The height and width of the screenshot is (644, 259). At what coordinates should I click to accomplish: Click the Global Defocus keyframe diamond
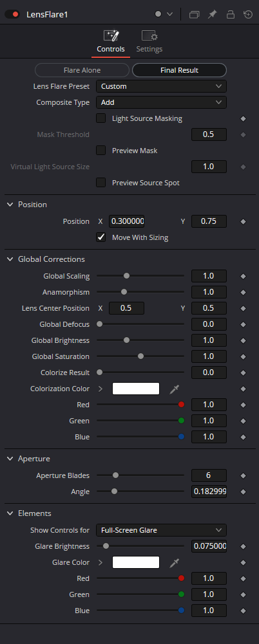[243, 324]
